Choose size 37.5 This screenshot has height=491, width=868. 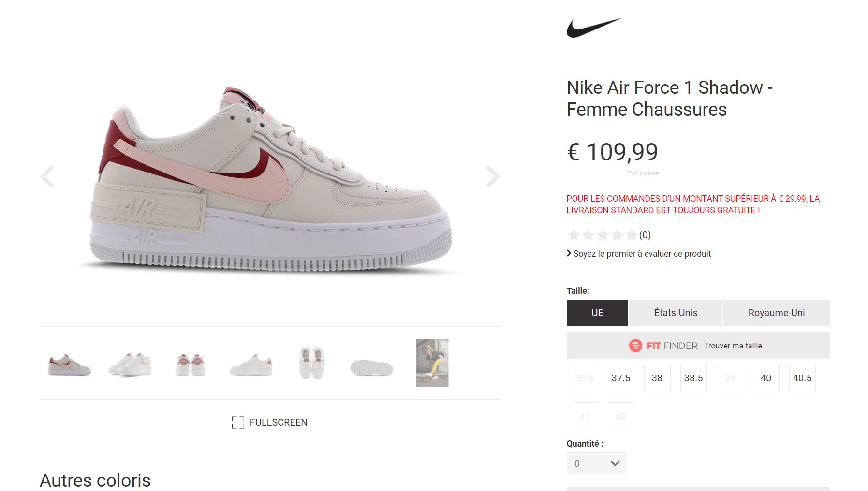pyautogui.click(x=621, y=378)
